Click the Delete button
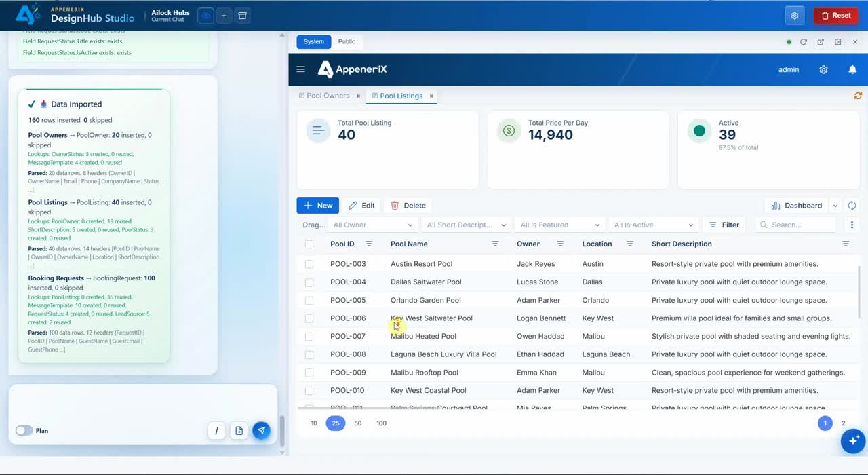 pos(408,206)
